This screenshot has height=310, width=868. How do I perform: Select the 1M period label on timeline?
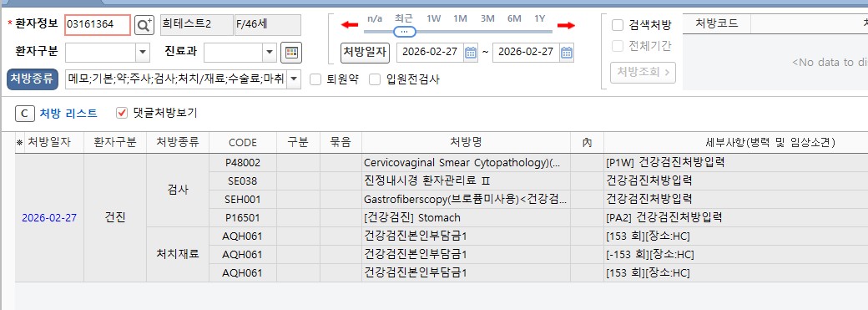460,18
